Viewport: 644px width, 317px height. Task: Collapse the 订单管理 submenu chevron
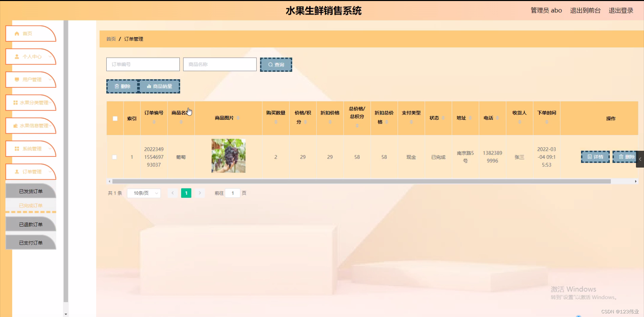click(50, 172)
